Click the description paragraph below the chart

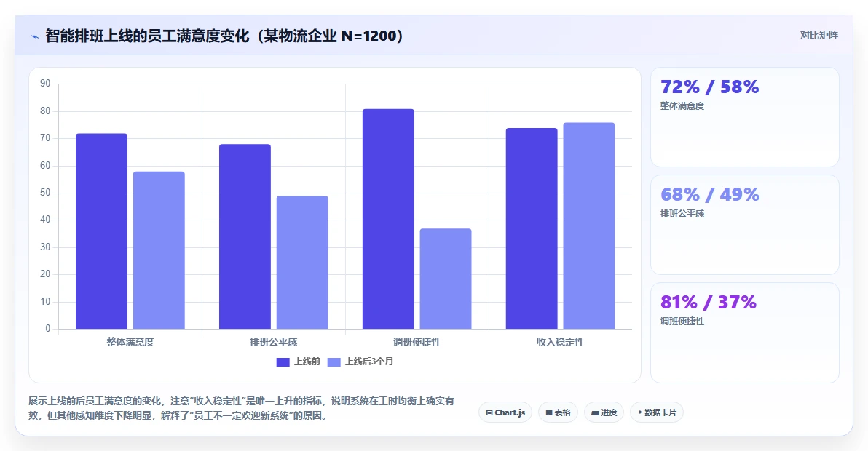[x=241, y=408]
